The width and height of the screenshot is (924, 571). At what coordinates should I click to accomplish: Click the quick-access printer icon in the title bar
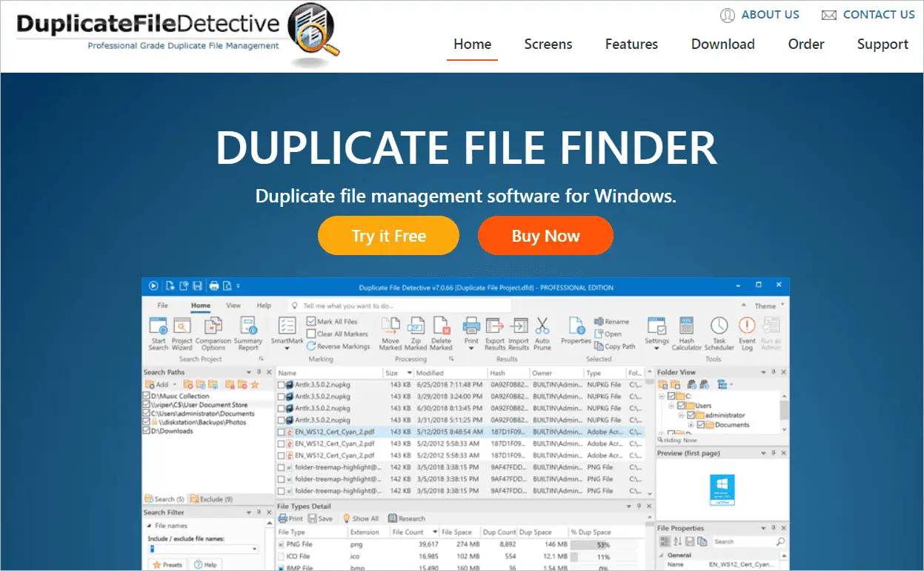tap(213, 285)
